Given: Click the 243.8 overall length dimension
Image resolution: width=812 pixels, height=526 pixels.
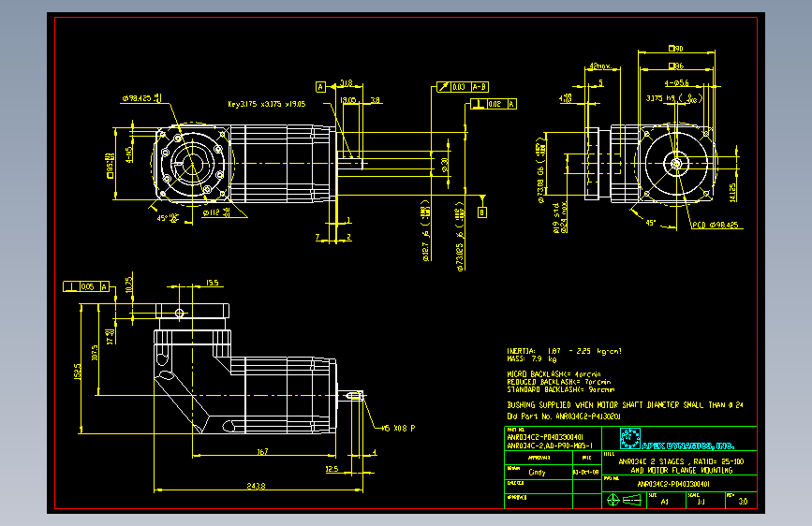Looking at the screenshot, I should coord(256,486).
